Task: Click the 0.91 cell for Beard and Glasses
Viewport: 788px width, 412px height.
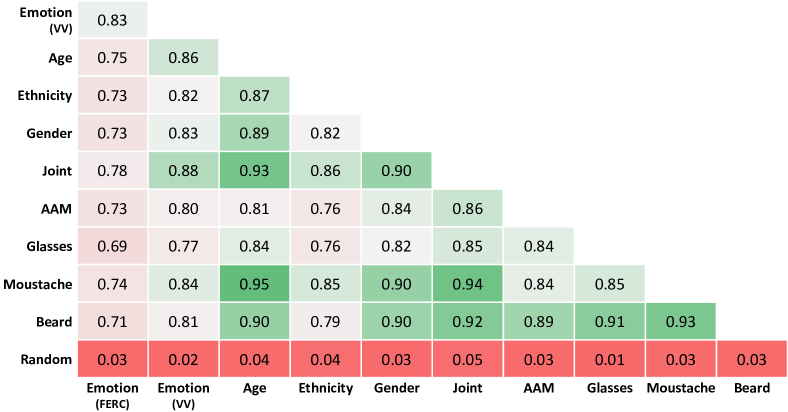Action: [x=609, y=322]
